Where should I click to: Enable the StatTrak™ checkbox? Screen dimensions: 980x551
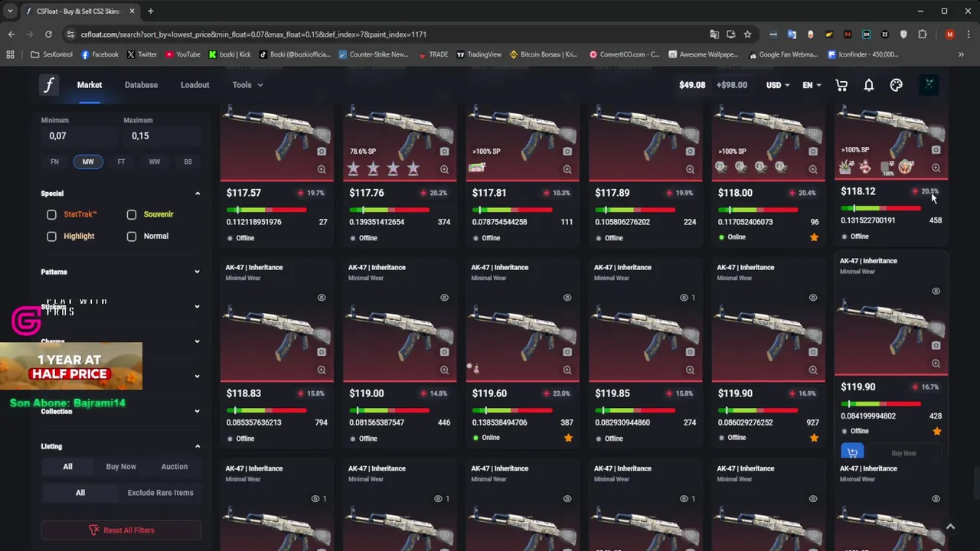pos(51,215)
